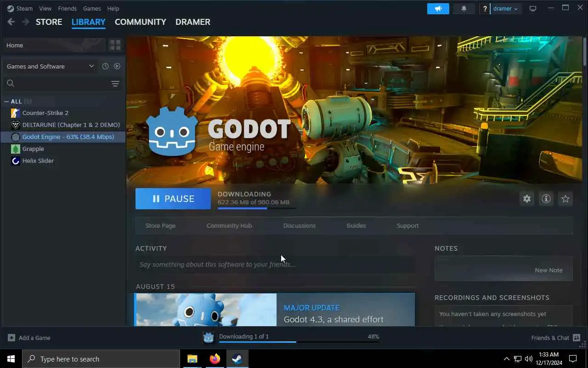
Task: Show ready-to-play games filter icon
Action: click(x=117, y=66)
